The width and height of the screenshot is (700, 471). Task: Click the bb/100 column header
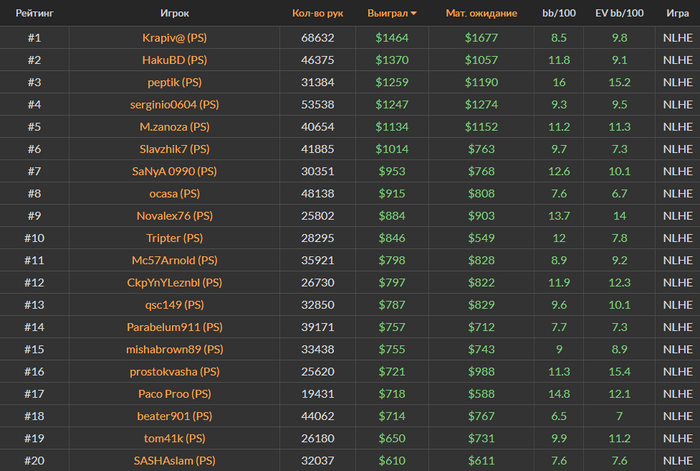coord(559,13)
